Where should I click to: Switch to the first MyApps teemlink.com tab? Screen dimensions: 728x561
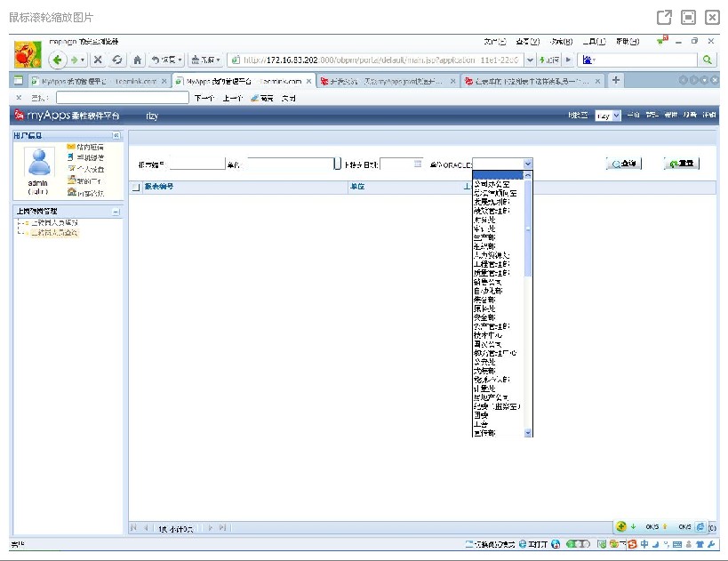click(99, 81)
